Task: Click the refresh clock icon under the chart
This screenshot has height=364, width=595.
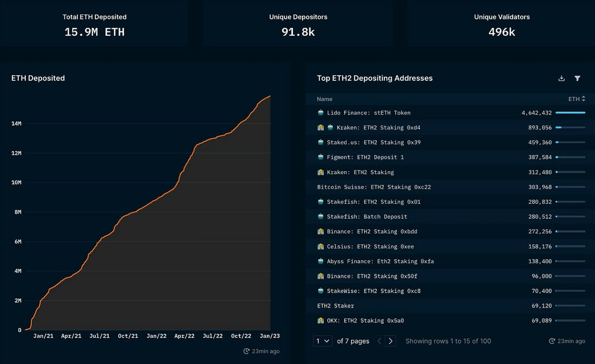Action: [x=246, y=351]
